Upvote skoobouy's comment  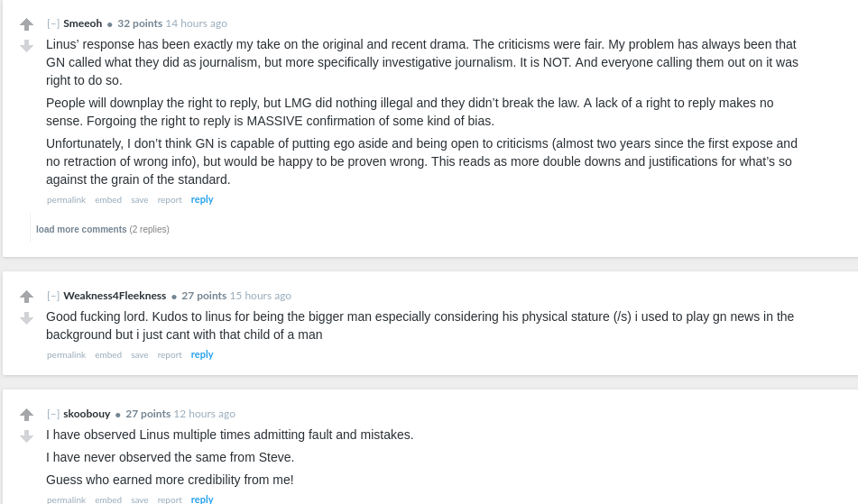click(26, 415)
